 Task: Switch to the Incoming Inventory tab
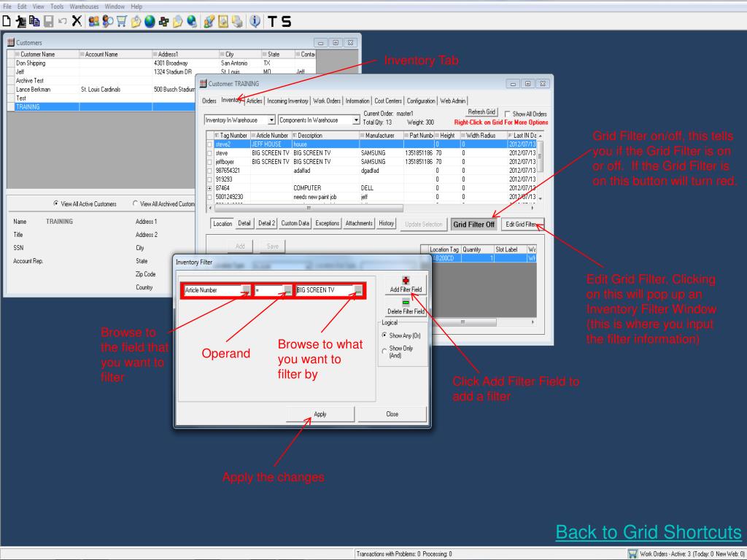[x=287, y=101]
